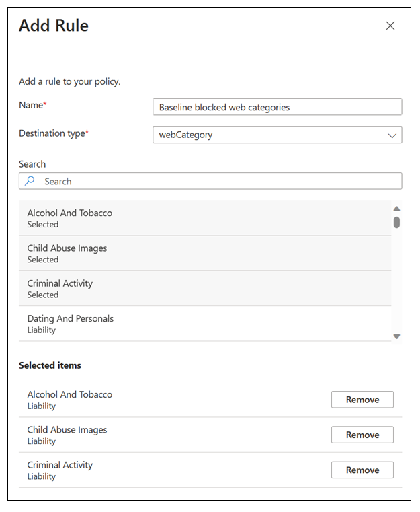The image size is (420, 512).
Task: Click into the Name text field
Action: 277,107
